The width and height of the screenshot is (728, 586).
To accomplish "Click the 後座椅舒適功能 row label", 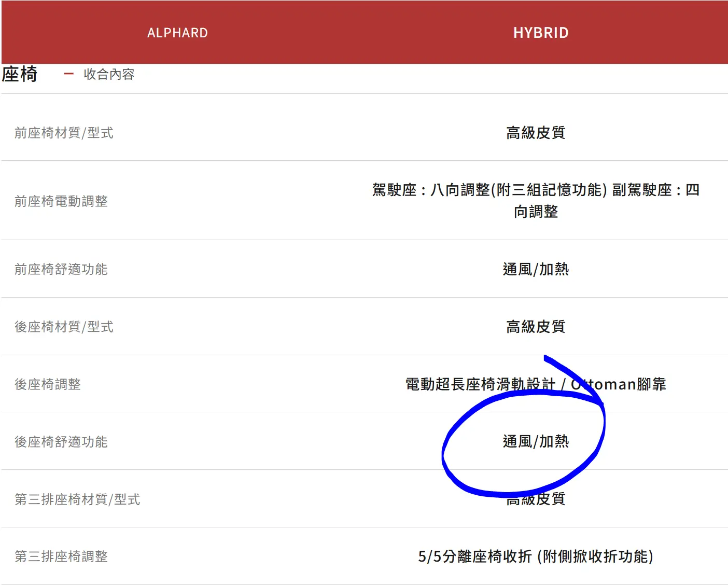I will click(x=61, y=442).
